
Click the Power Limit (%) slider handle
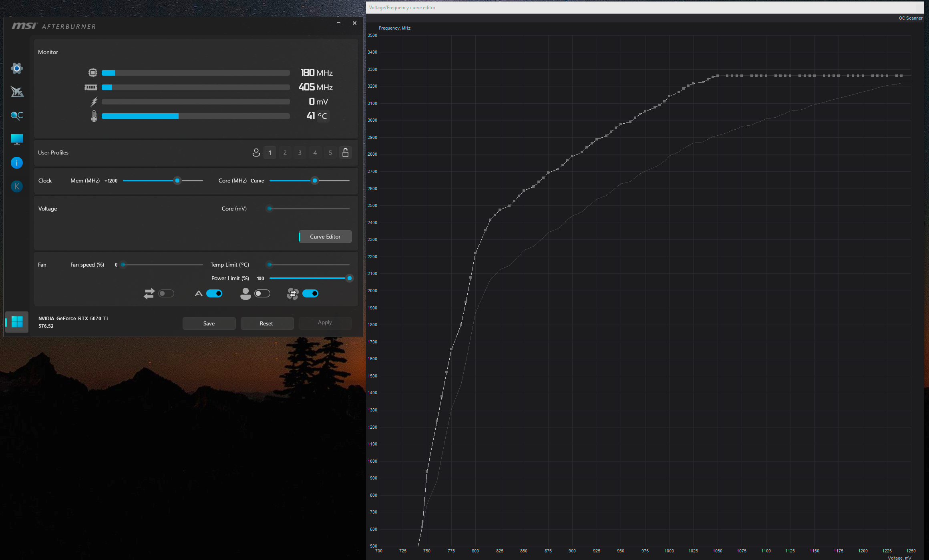click(350, 278)
